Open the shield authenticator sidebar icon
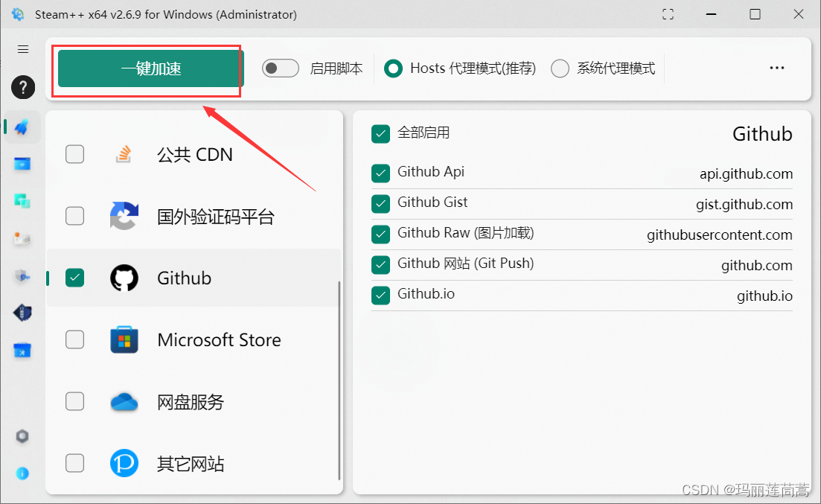Screen dimensions: 821x504 pyautogui.click(x=22, y=275)
